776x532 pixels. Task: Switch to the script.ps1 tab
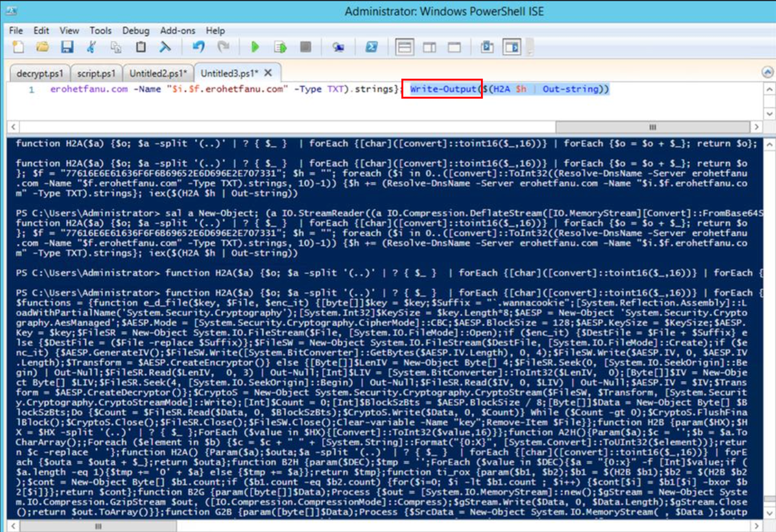[x=96, y=73]
